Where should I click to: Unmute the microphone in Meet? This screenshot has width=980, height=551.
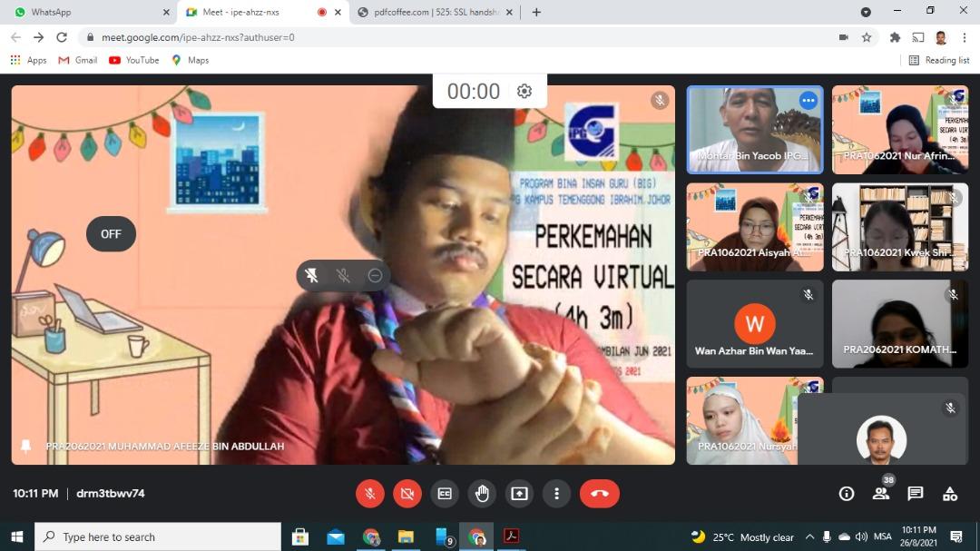click(369, 494)
